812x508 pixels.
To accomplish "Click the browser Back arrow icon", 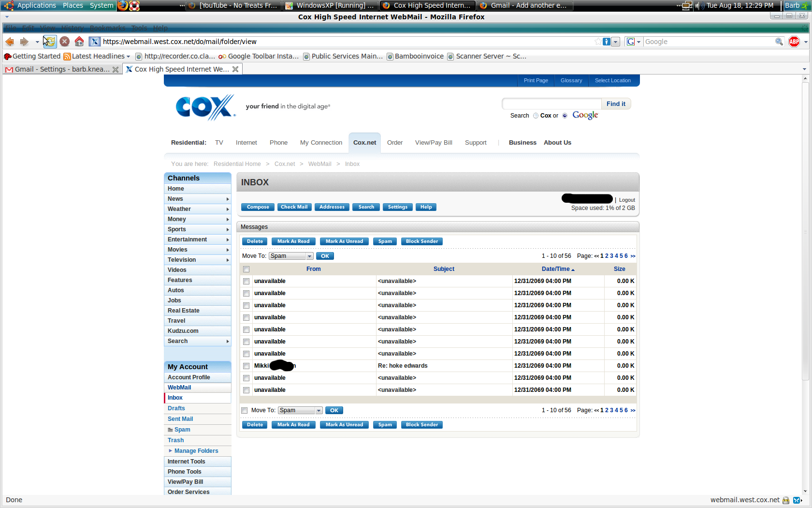I will coord(10,42).
